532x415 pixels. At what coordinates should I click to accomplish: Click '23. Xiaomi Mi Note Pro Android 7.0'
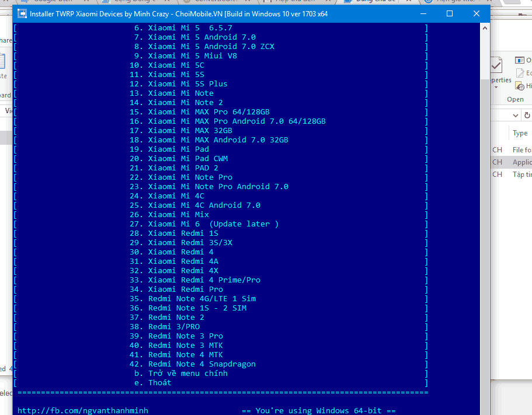coord(209,187)
